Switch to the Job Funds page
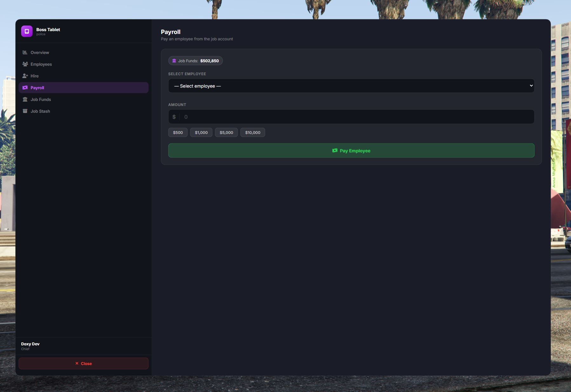Screen dimensions: 571x392 click(84, 99)
